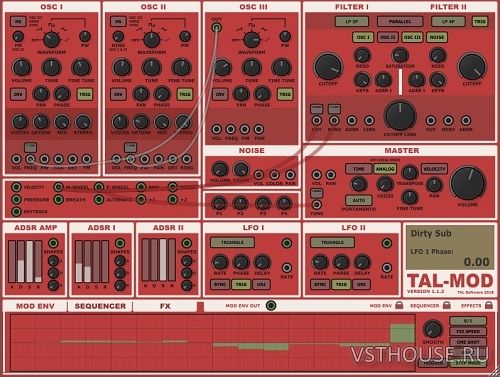
Task: Click the OSC I filter routing button
Action: click(363, 37)
